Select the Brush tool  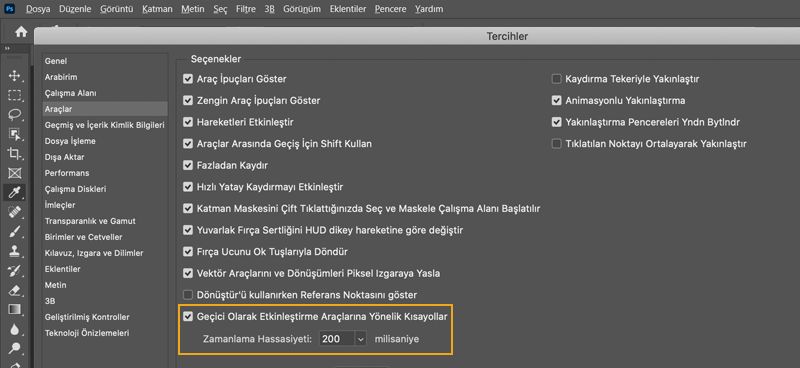[x=14, y=232]
